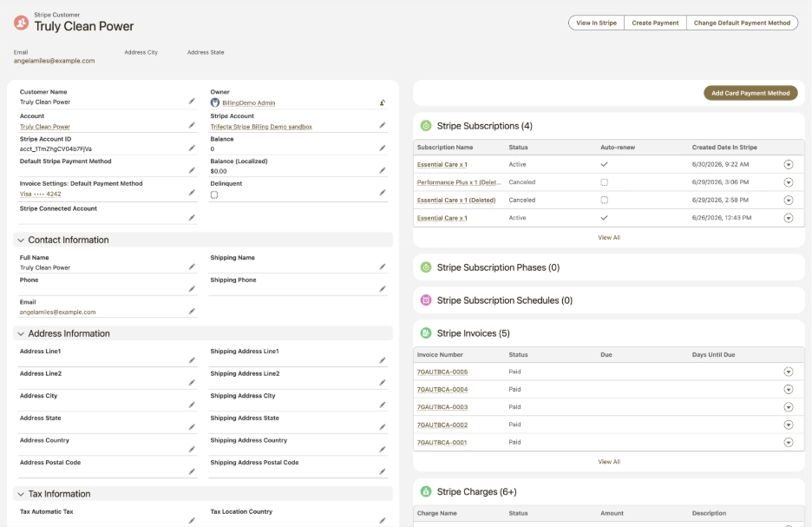Open row menu for Essential Care (Deleted)
The width and height of the screenshot is (812, 527).
click(789, 200)
